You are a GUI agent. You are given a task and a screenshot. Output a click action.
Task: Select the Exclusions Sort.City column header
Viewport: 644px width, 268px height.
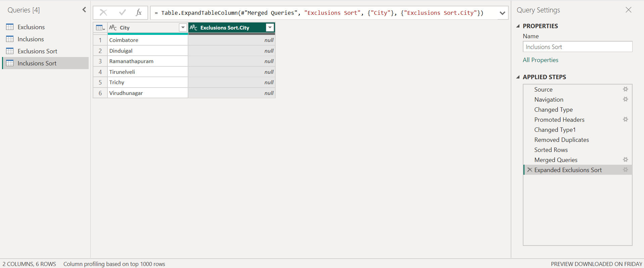click(x=232, y=28)
